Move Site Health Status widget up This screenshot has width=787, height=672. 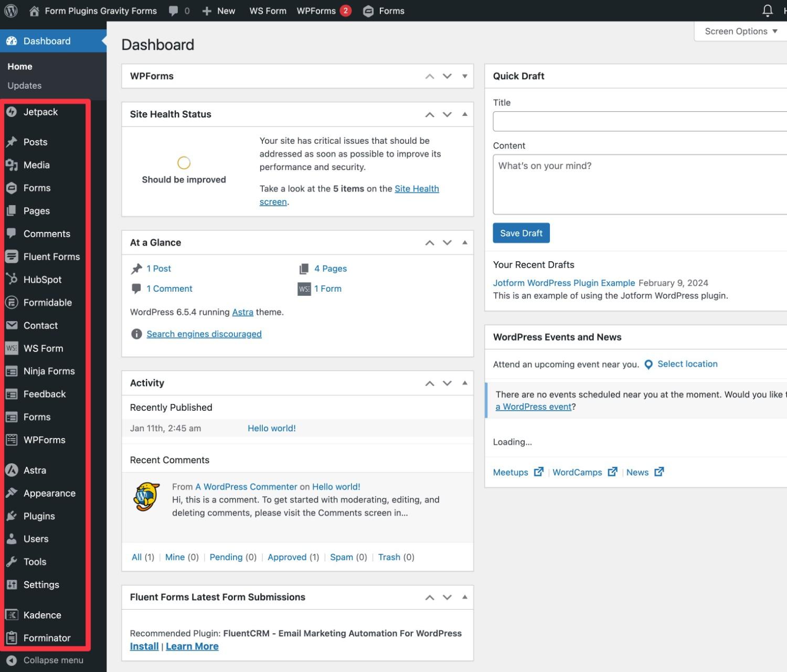click(x=430, y=114)
